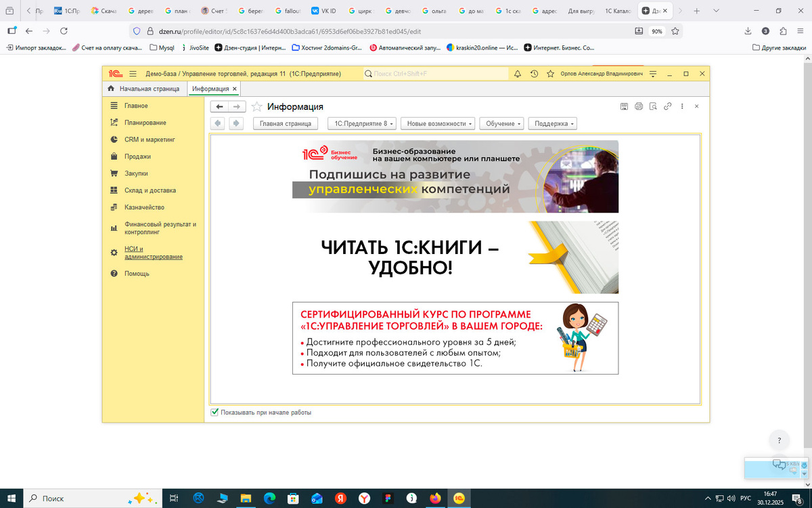Image resolution: width=812 pixels, height=508 pixels.
Task: Open print preview with the magnifier-page icon
Action: click(x=652, y=106)
